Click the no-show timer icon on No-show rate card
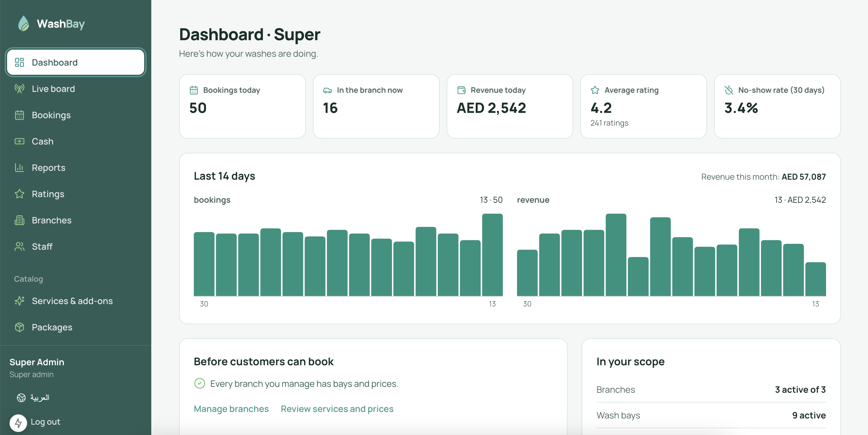 [729, 90]
